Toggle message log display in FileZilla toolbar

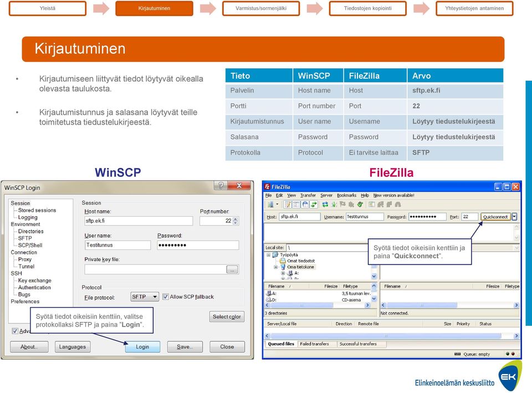pyautogui.click(x=288, y=205)
